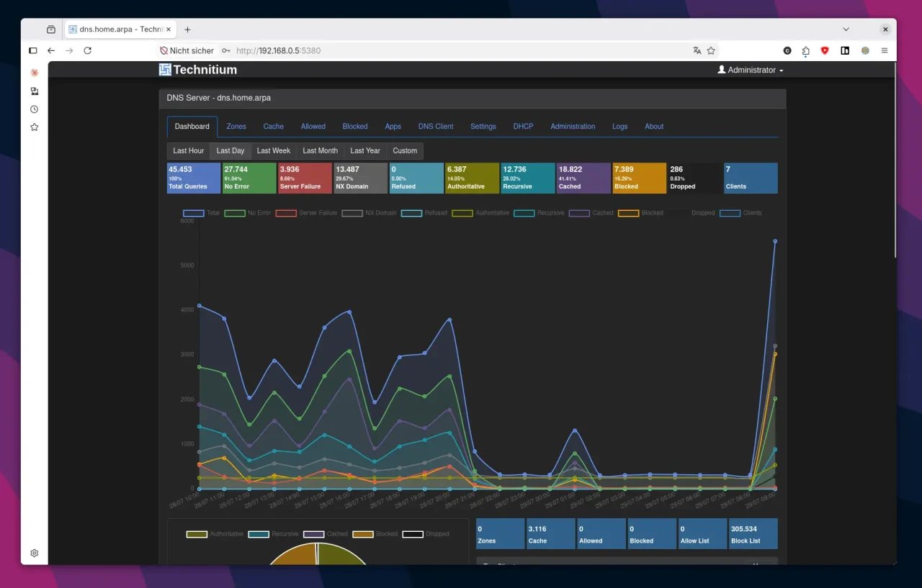Click the key icon in the address bar

tap(226, 50)
